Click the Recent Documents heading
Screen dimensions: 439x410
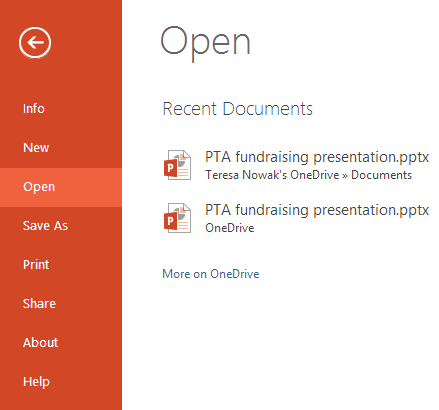click(x=238, y=109)
